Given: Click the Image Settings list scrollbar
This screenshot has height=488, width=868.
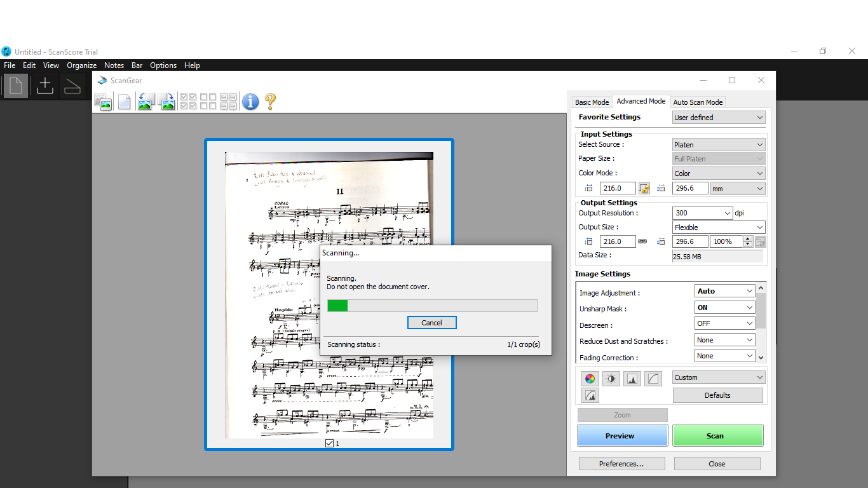Looking at the screenshot, I should click(761, 323).
